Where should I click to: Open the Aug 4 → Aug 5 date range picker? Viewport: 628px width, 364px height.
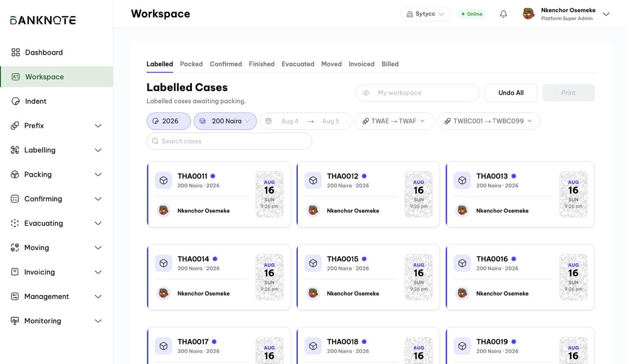[306, 121]
